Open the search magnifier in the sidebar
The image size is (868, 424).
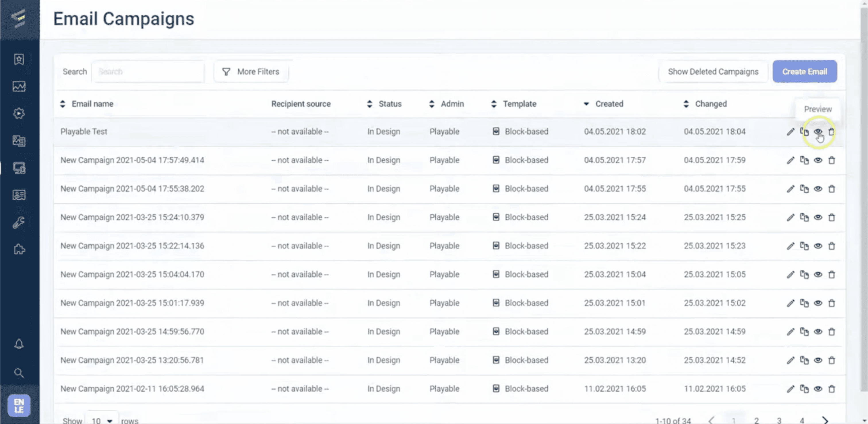coord(19,373)
